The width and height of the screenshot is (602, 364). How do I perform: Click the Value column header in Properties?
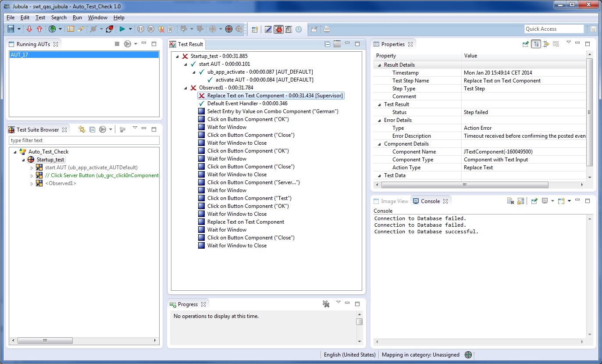click(x=524, y=56)
